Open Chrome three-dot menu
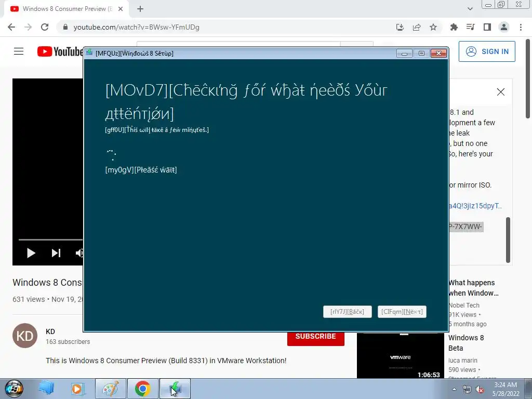The image size is (532, 399). pyautogui.click(x=521, y=27)
